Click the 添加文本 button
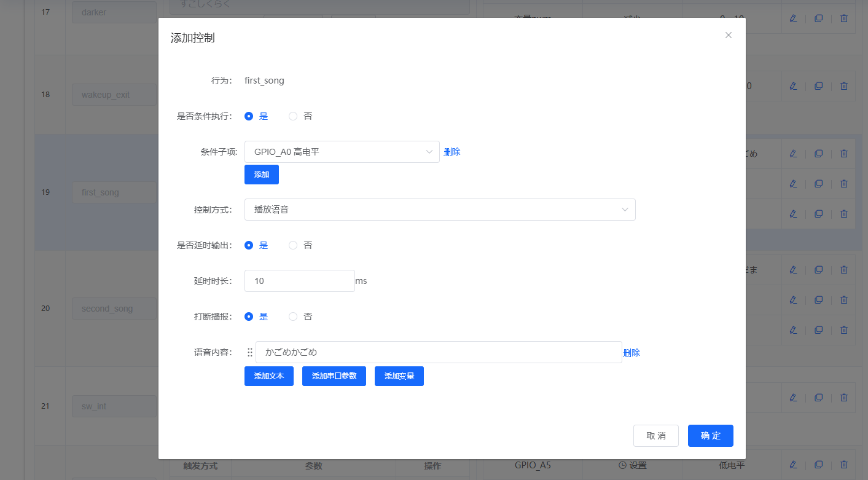Screen dimensions: 868x480 coord(269,376)
